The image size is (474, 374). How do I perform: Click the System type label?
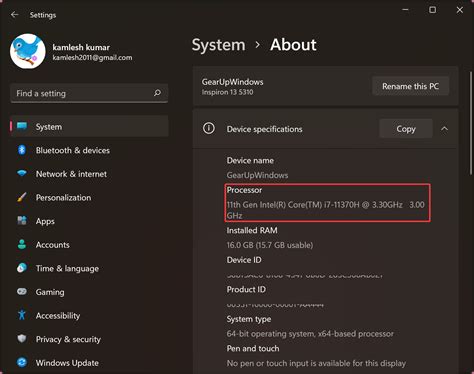(x=249, y=319)
